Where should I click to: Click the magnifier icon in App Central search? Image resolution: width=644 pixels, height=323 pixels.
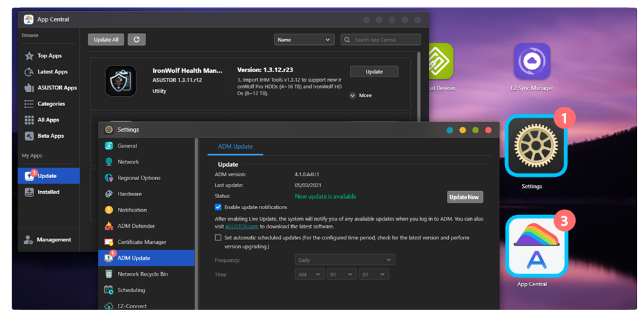[x=347, y=40]
